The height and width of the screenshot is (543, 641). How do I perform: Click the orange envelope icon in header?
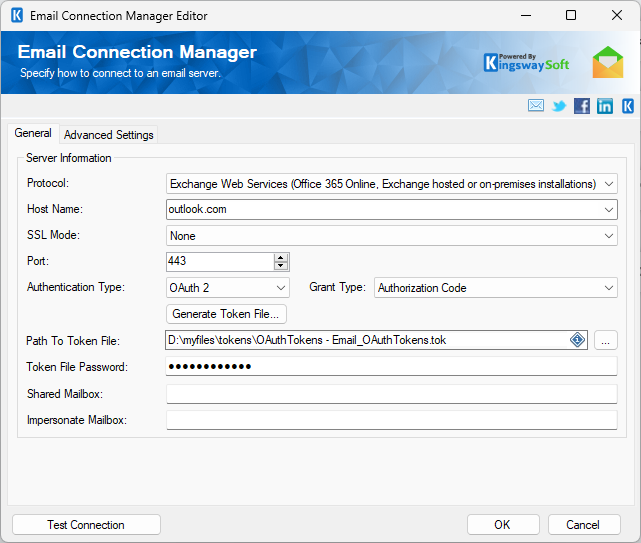[607, 62]
